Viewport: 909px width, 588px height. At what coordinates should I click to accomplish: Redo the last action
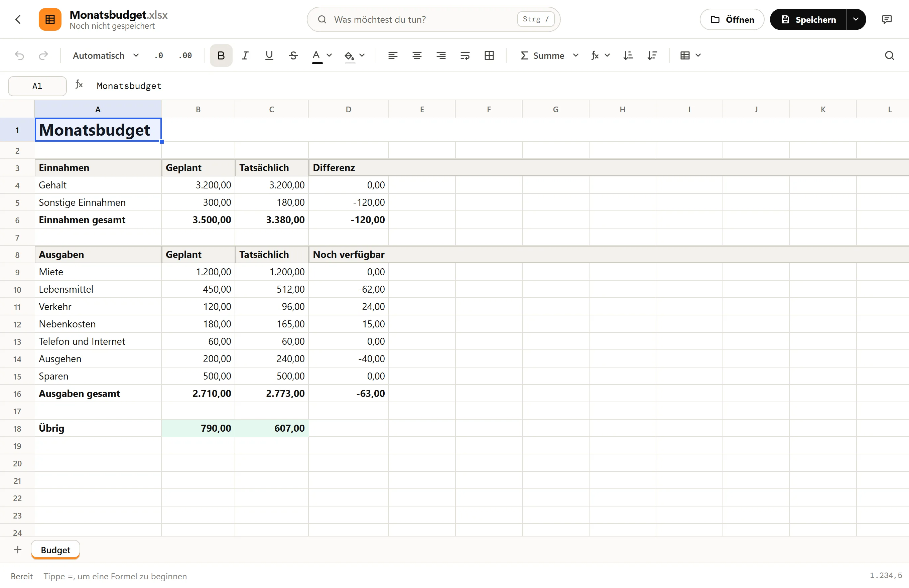[x=43, y=56]
